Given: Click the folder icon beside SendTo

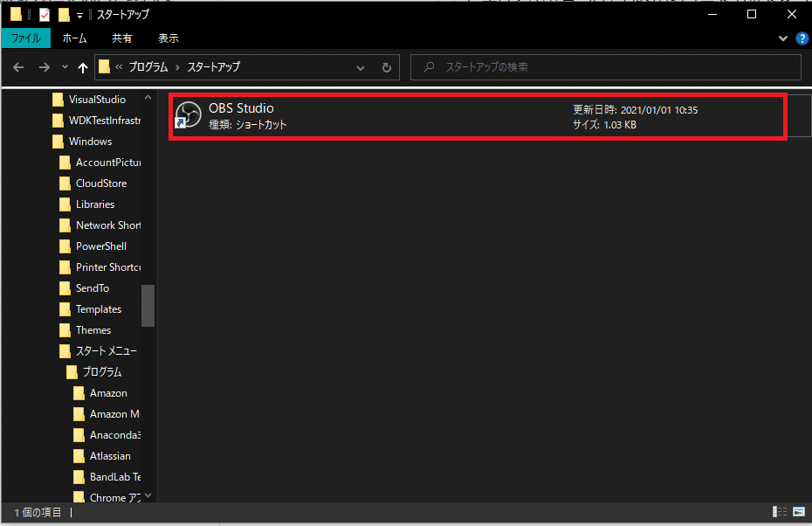Looking at the screenshot, I should coord(65,288).
